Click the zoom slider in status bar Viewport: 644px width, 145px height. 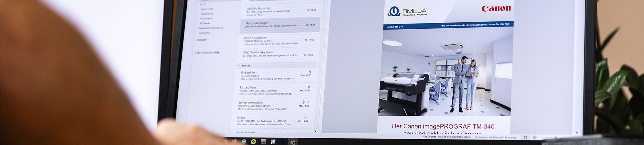click(556, 138)
